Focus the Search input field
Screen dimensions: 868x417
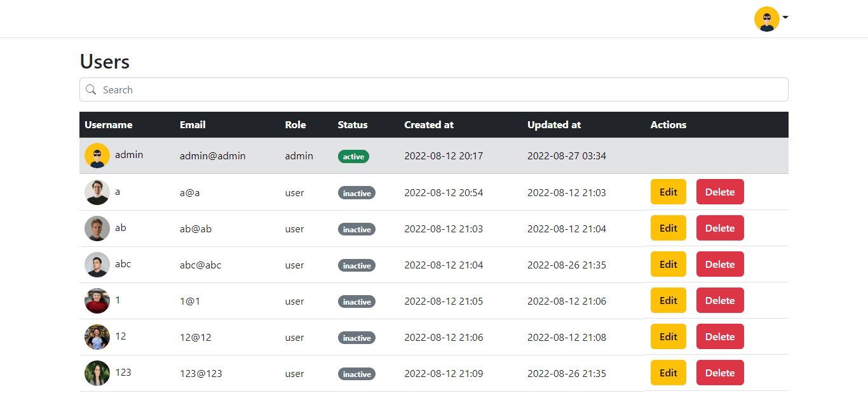(438, 89)
